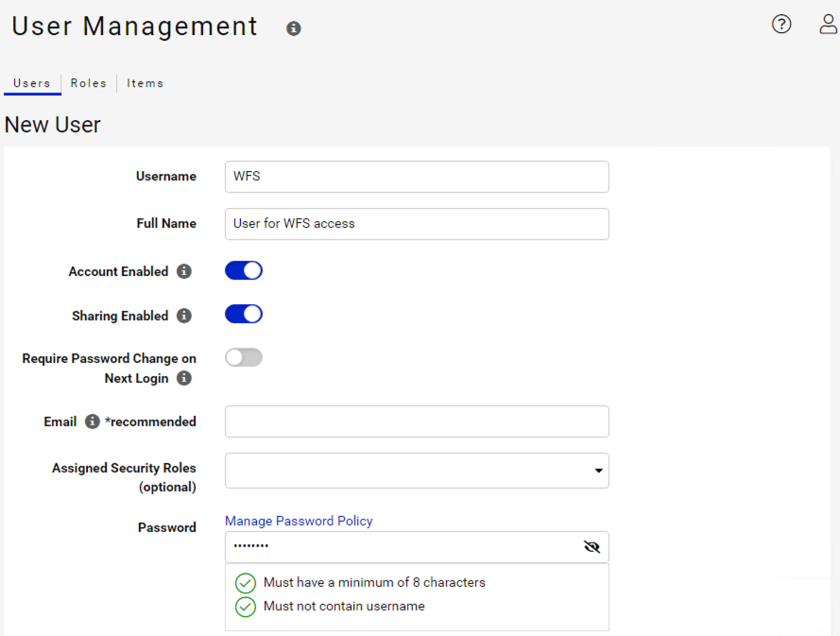Turn off Sharing Enabled

pyautogui.click(x=243, y=314)
